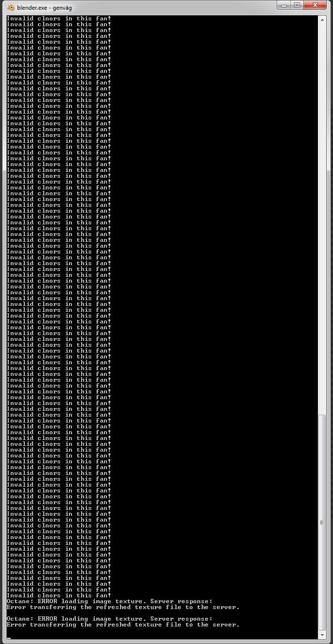Image resolution: width=333 pixels, height=644 pixels.
Task: Click the topmost "Invalid clnors in this fan!" line
Action: tap(59, 18)
